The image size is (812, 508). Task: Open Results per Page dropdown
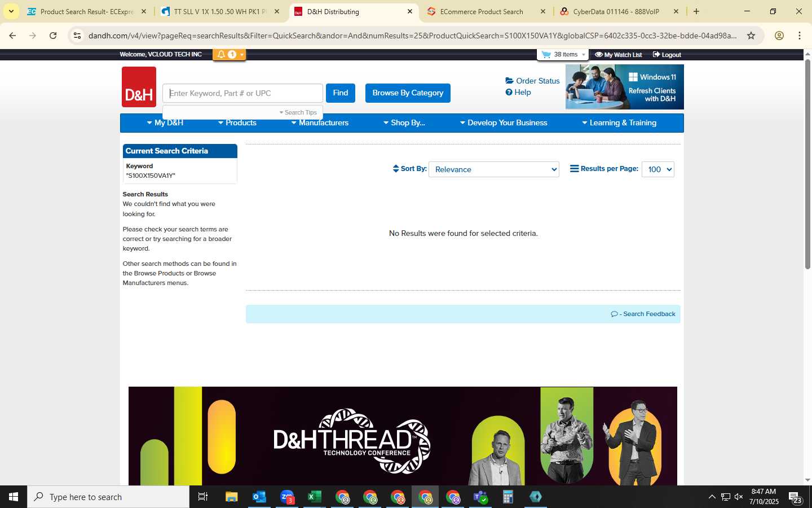(x=658, y=169)
